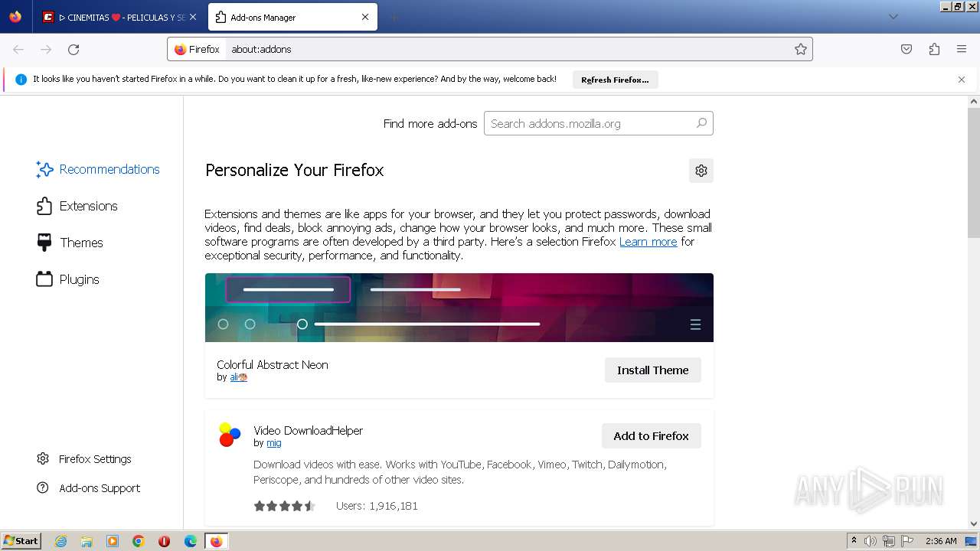
Task: Reload the page with the refresh icon
Action: 73,49
